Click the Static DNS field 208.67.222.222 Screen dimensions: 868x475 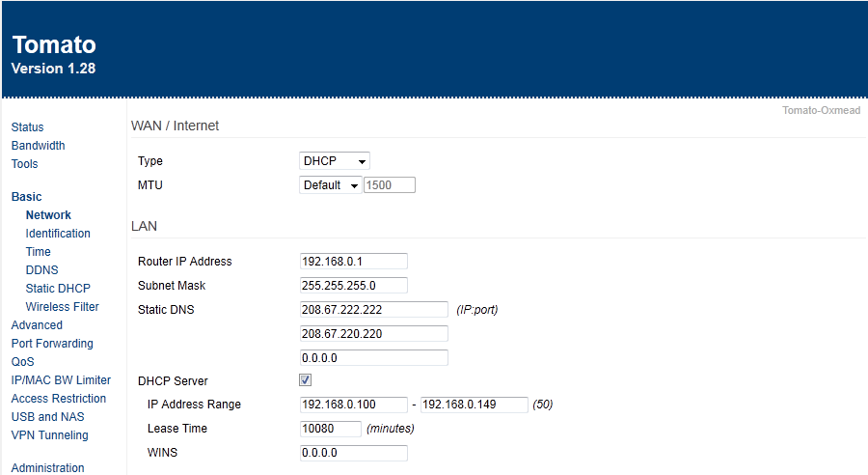click(x=373, y=309)
